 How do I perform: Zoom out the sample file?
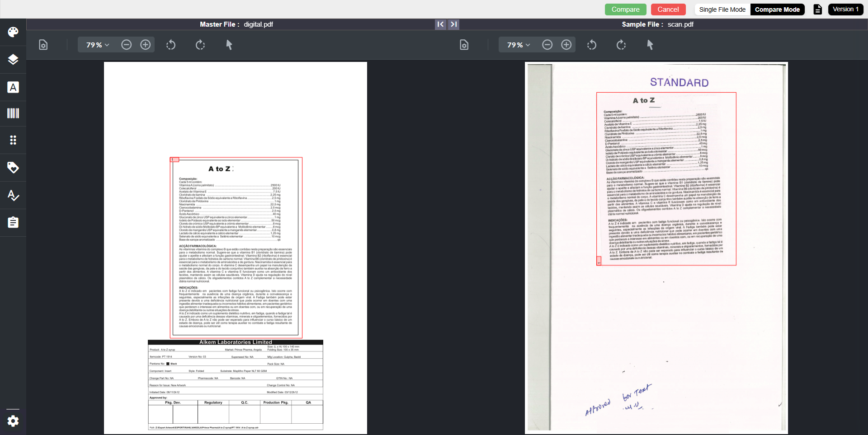click(x=547, y=45)
